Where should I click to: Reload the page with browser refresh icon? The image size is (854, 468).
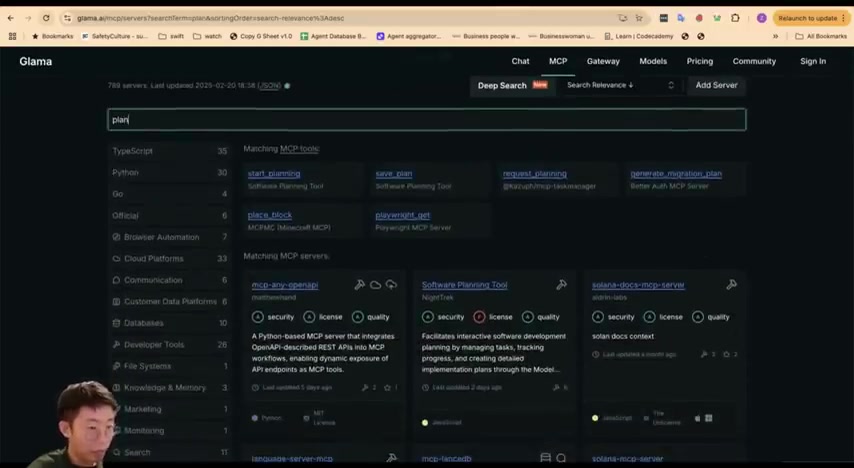[x=46, y=18]
